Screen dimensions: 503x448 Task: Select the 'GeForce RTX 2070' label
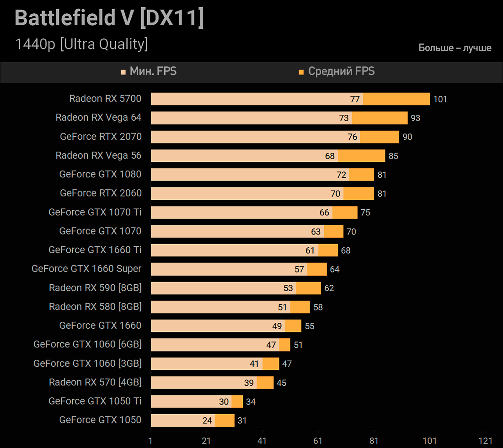tap(101, 136)
